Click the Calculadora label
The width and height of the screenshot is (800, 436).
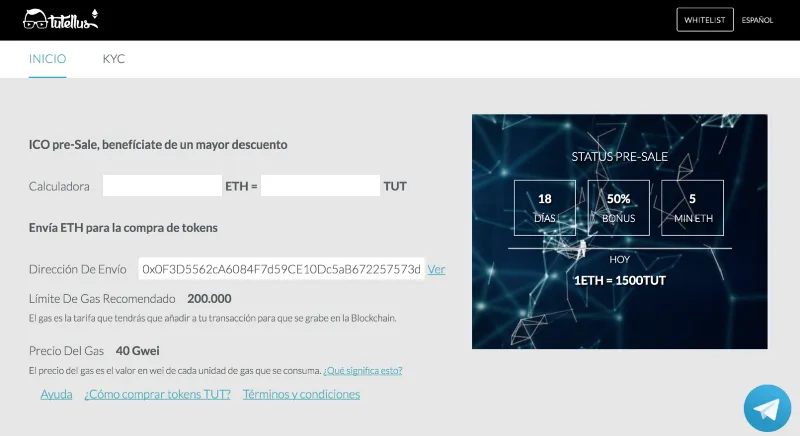tap(59, 186)
